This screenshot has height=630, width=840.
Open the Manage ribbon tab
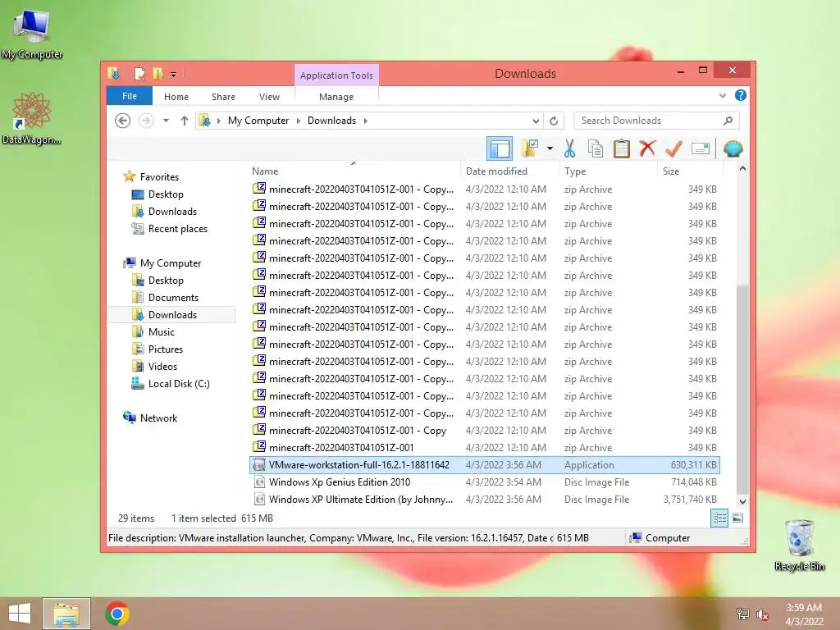[x=336, y=97]
